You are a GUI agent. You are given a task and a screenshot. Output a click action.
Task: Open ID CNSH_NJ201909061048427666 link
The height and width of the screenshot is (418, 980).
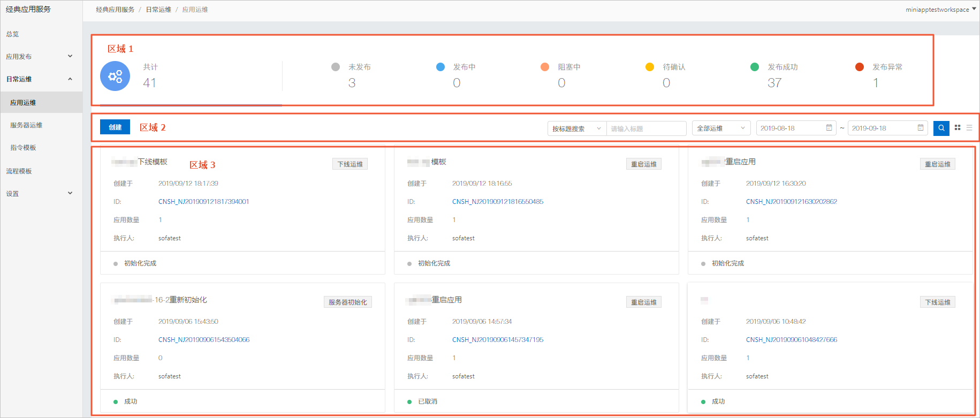pos(792,340)
